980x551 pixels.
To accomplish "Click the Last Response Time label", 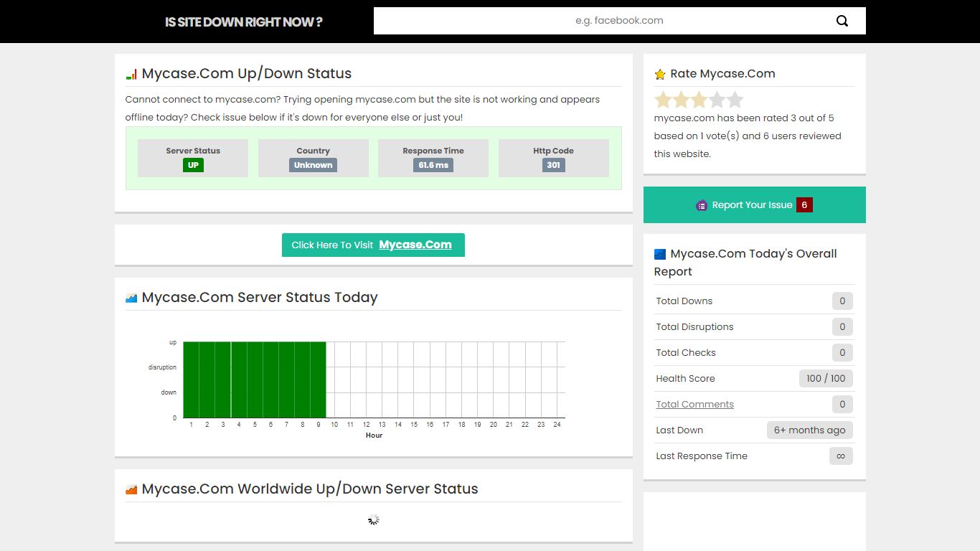I will (702, 456).
